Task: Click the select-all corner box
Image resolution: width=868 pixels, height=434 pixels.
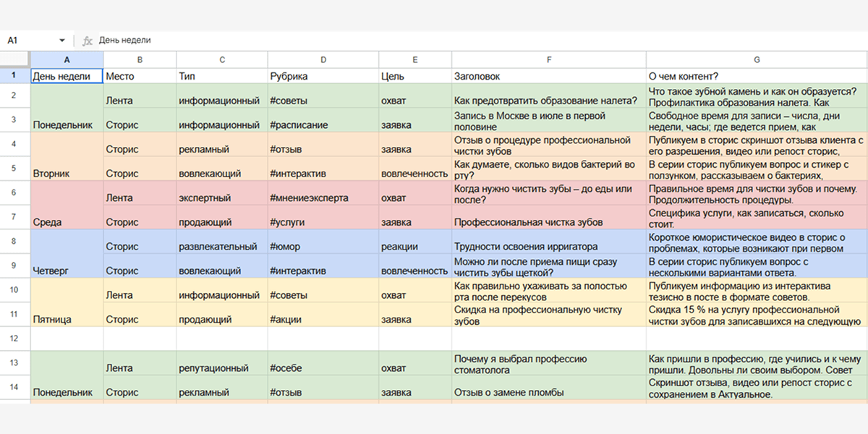Action: (14, 60)
